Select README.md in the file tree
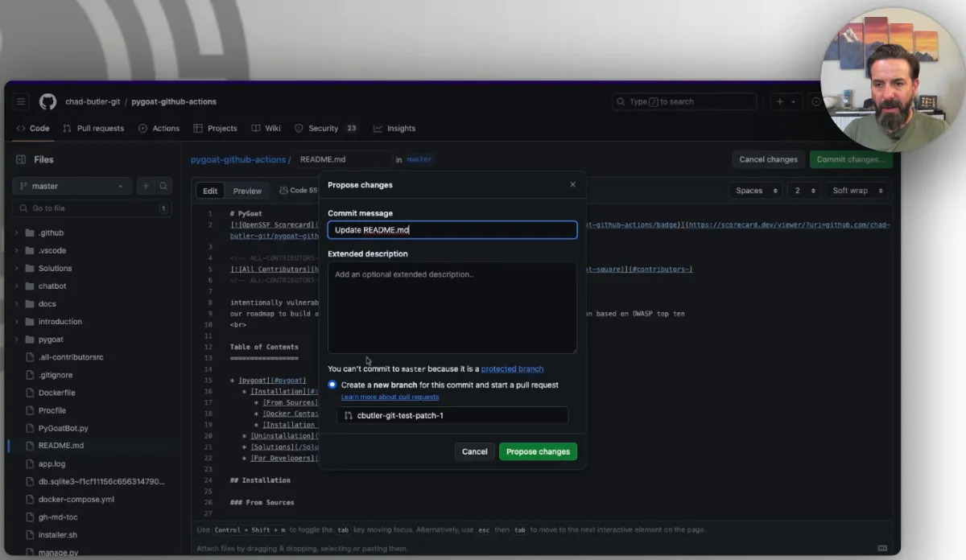This screenshot has height=560, width=966. (61, 446)
